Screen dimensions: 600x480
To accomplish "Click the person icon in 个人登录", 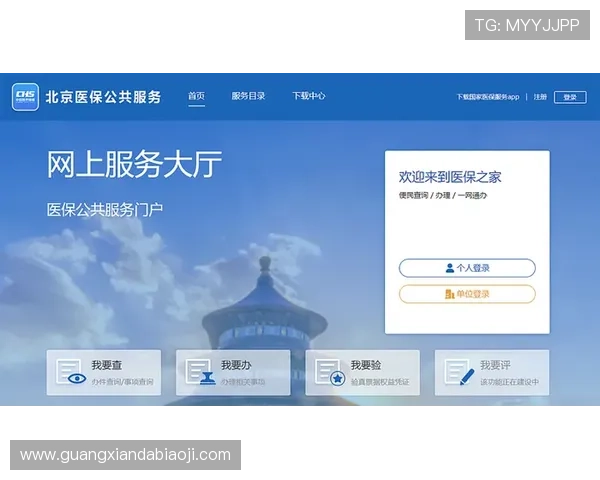I will coord(450,268).
